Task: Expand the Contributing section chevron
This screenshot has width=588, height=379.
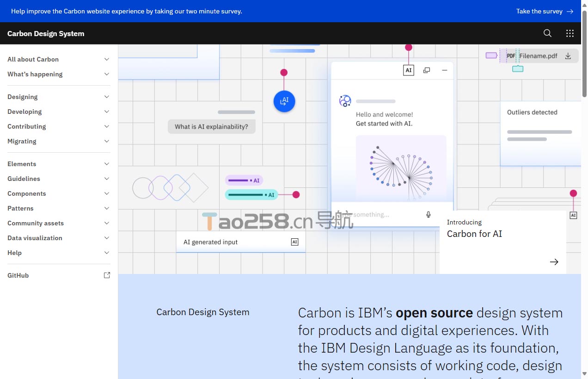Action: (107, 126)
